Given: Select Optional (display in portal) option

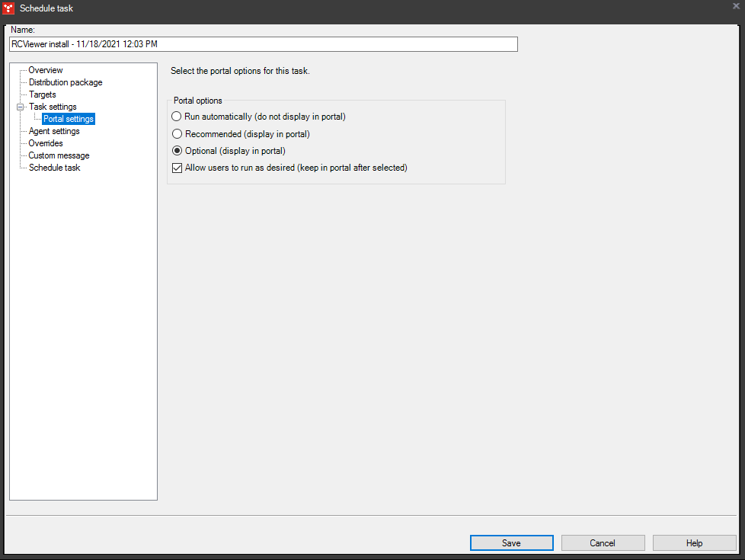Looking at the screenshot, I should [176, 150].
